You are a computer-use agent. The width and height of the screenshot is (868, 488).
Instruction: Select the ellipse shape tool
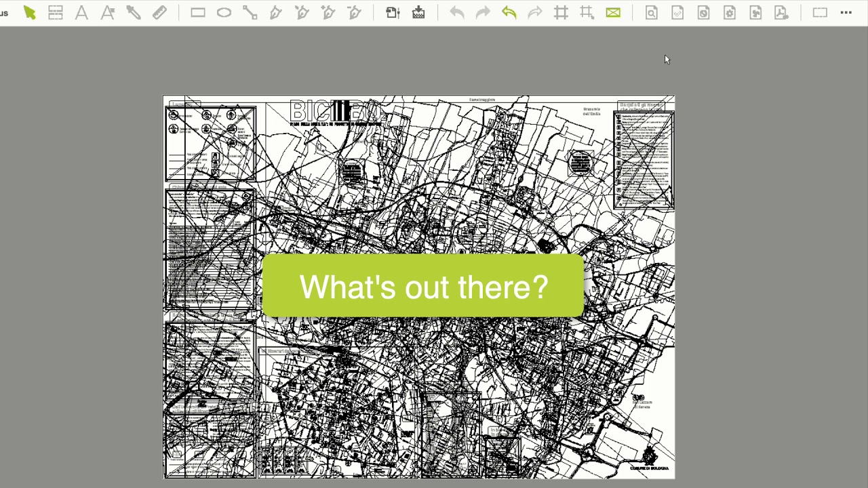[x=224, y=13]
